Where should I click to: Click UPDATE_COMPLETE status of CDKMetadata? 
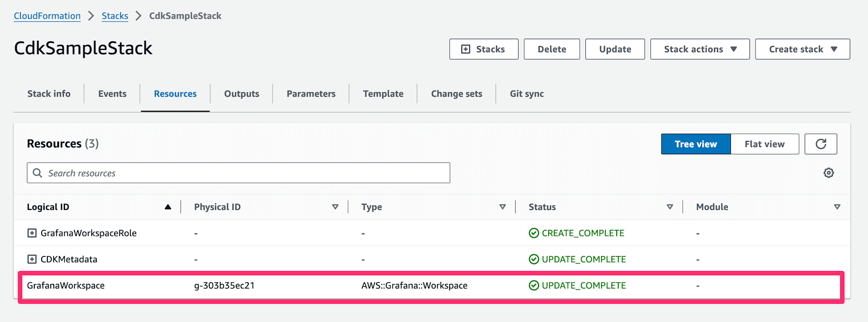584,259
